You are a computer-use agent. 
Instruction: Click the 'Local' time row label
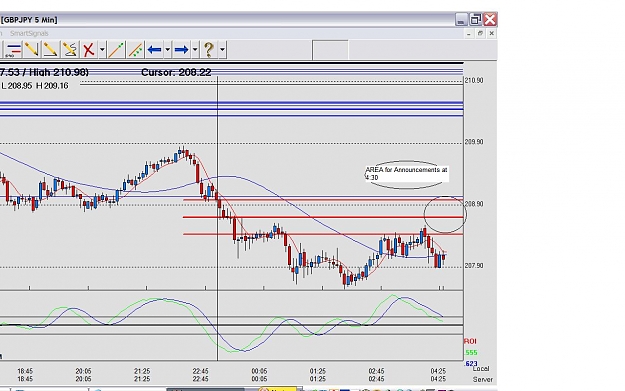tap(481, 369)
